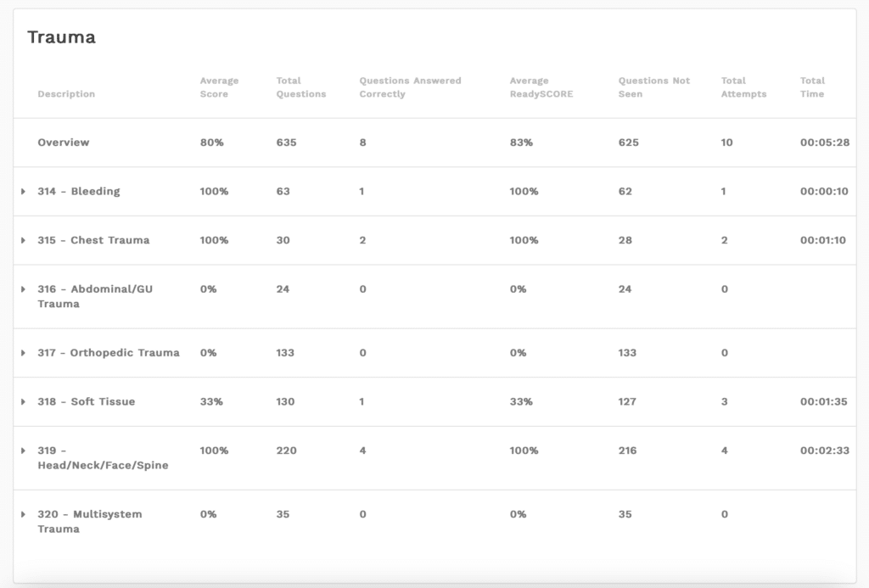Click the Total Time column header
This screenshot has height=588, width=869.
(x=812, y=87)
